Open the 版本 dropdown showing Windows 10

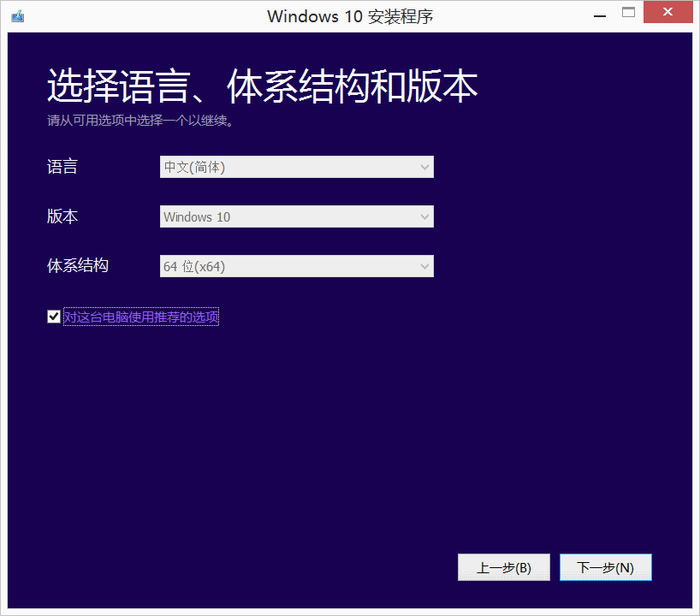pos(296,216)
